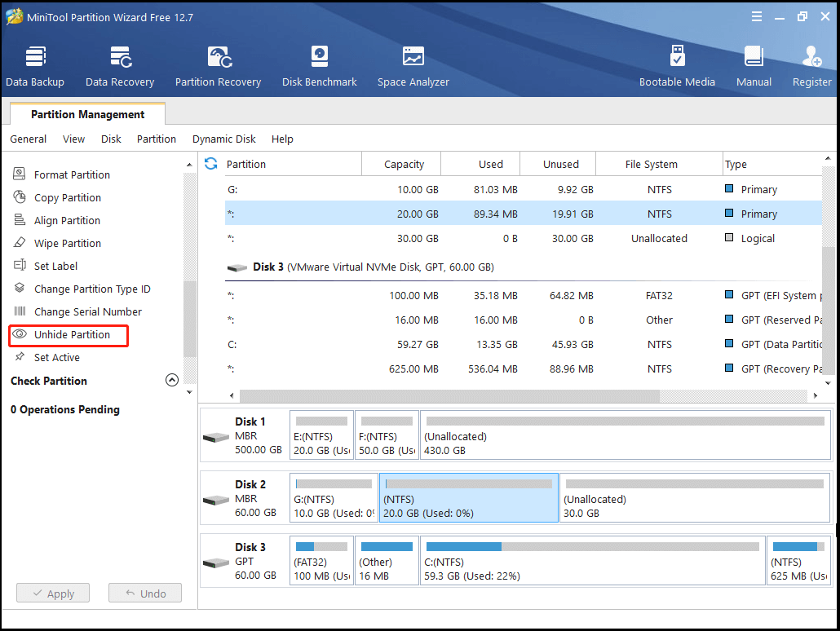Image resolution: width=840 pixels, height=631 pixels.
Task: Select the 30.00 GB Unallocated row
Action: 524,238
